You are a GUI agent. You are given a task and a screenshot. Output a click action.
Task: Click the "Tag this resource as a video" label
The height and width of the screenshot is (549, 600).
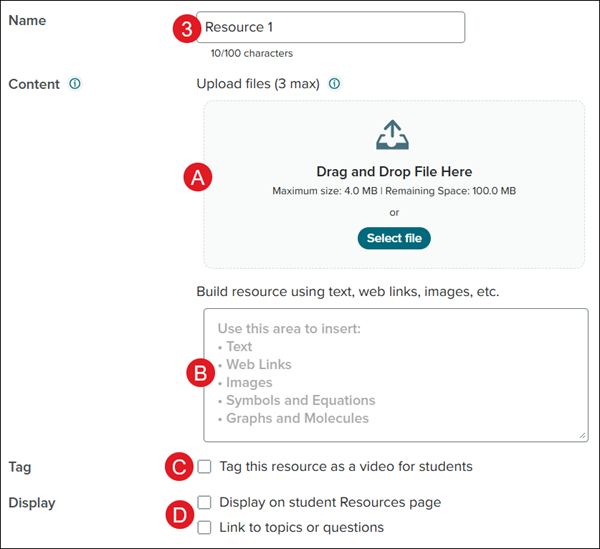coord(345,466)
